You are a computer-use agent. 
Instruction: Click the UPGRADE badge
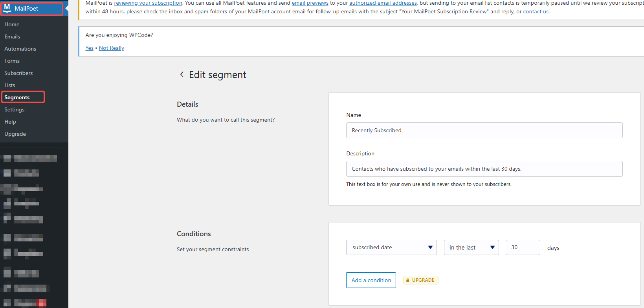420,280
